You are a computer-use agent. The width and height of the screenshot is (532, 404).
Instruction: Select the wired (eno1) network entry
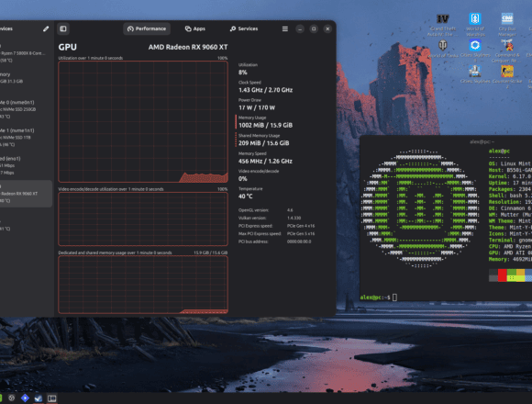pos(26,165)
